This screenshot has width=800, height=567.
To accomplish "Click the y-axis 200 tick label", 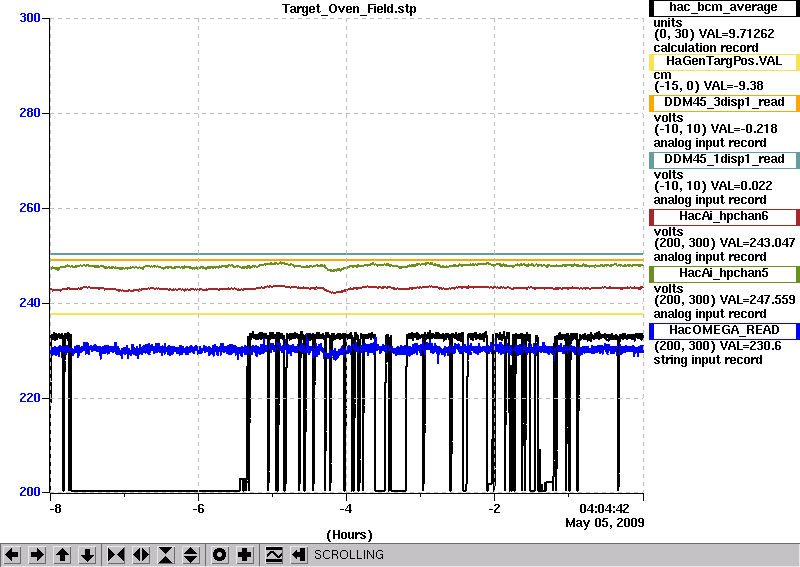I will pyautogui.click(x=30, y=492).
